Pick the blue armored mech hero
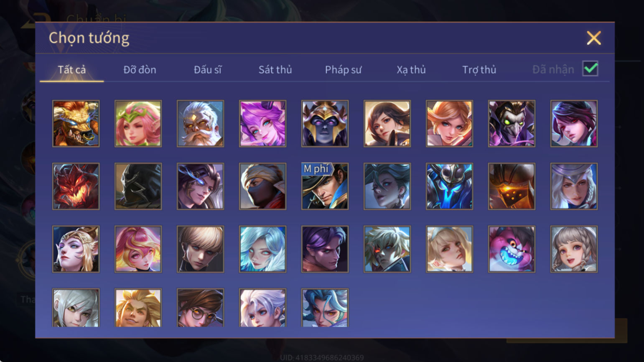The width and height of the screenshot is (644, 362). click(x=449, y=186)
